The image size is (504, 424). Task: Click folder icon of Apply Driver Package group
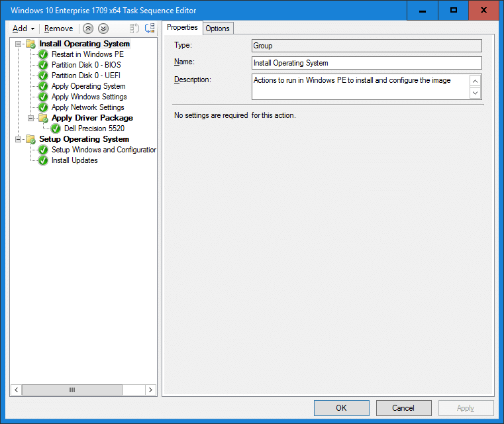tap(44, 118)
